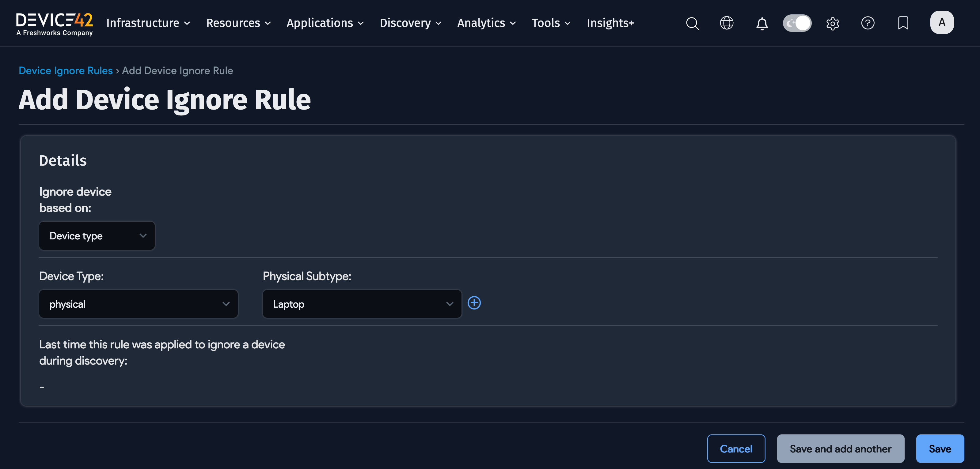Image resolution: width=980 pixels, height=469 pixels.
Task: Open the bookmark icon
Action: pos(903,23)
